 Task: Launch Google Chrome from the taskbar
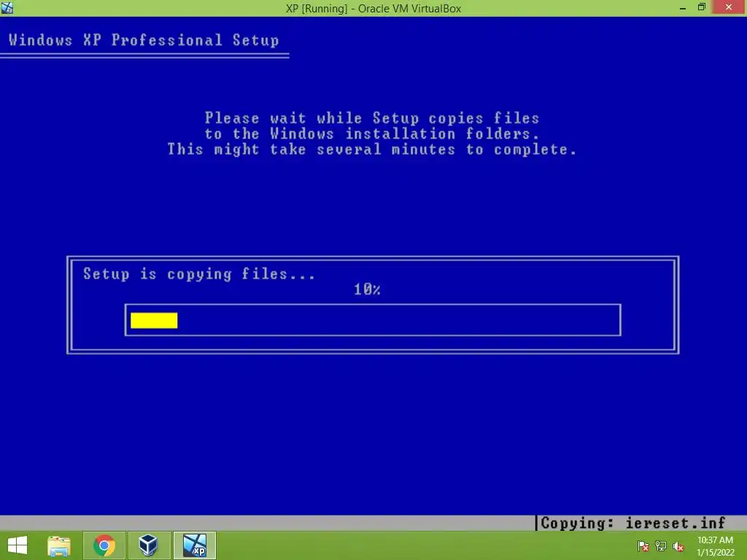[x=104, y=545]
